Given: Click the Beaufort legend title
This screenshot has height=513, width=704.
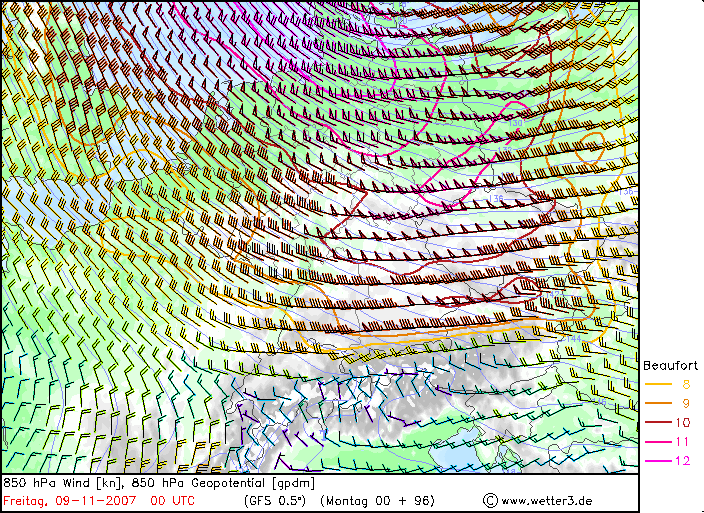Looking at the screenshot, I should 670,365.
